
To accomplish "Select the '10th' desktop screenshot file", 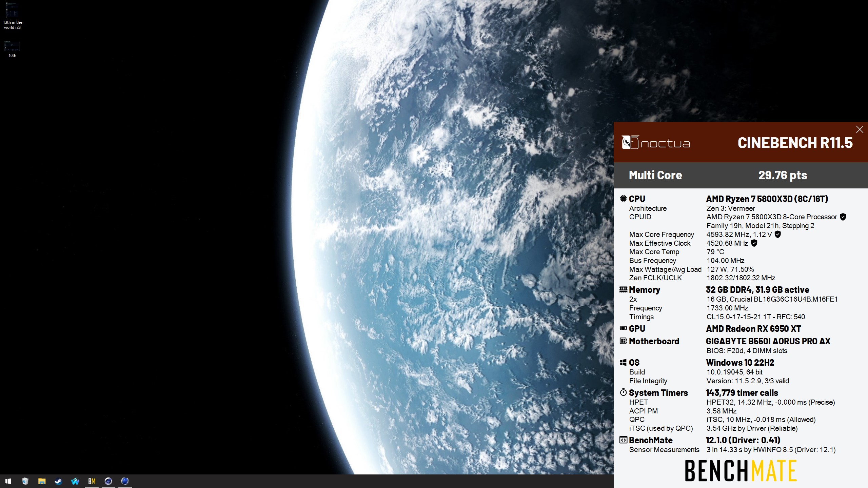I will tap(12, 49).
